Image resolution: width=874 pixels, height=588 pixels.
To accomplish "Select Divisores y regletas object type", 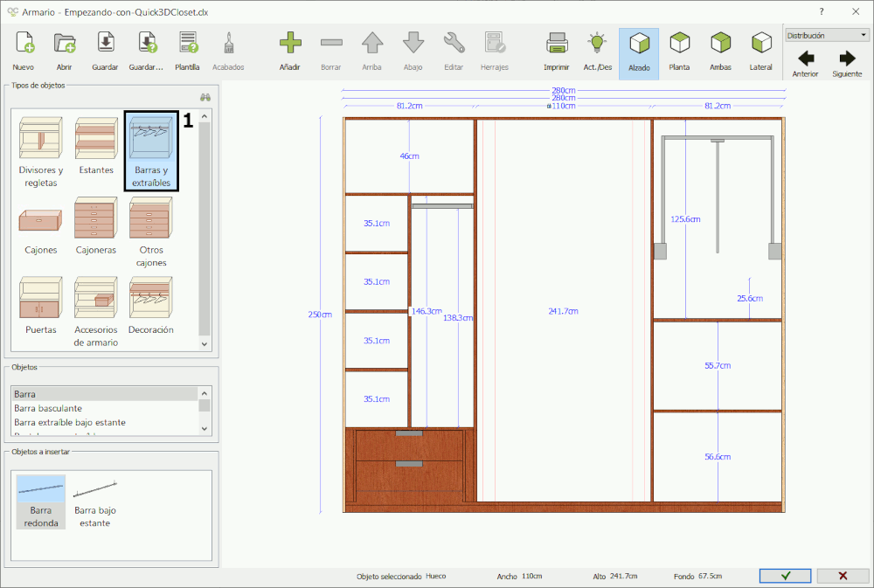I will pos(41,152).
